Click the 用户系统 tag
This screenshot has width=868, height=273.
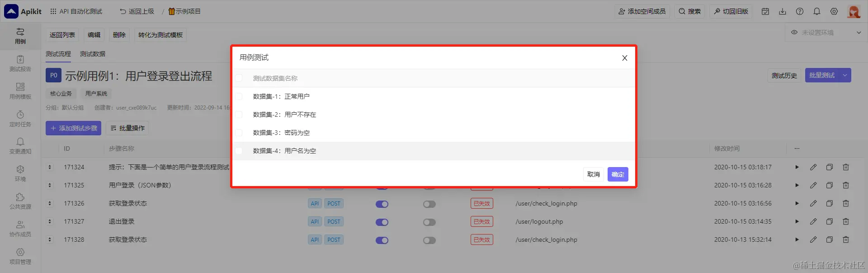96,94
